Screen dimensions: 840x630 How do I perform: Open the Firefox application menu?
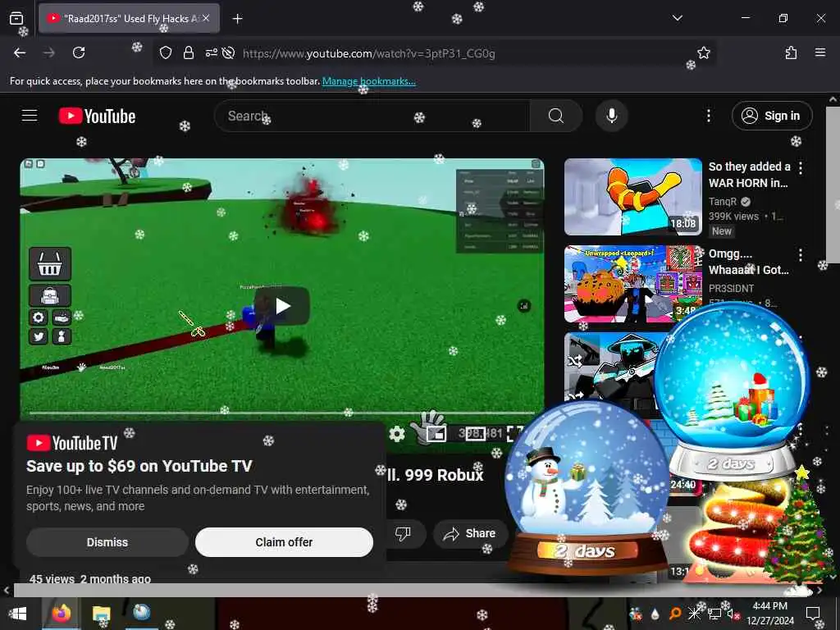pyautogui.click(x=820, y=52)
